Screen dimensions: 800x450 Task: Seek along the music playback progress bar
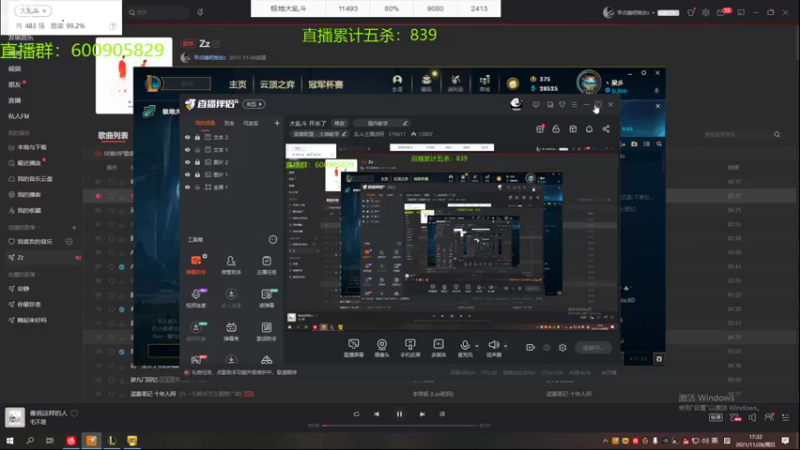399,425
